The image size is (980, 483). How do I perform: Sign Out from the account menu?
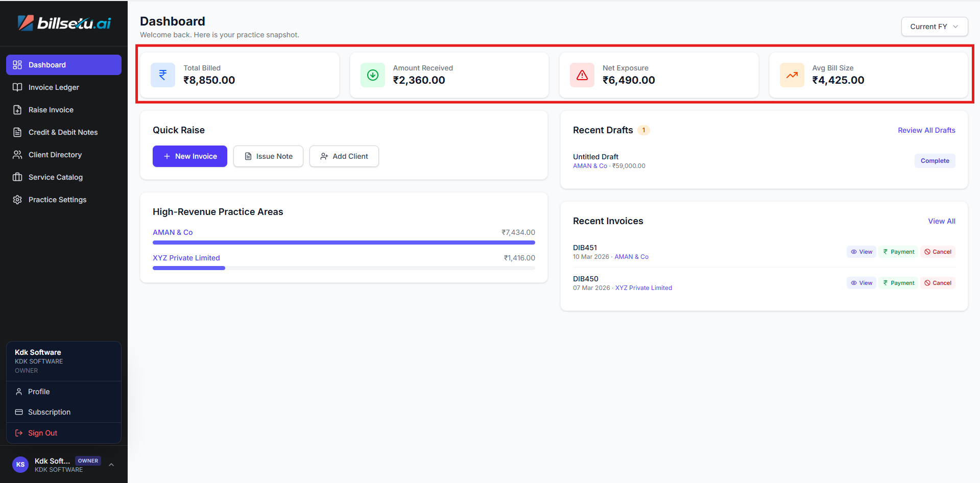point(42,433)
